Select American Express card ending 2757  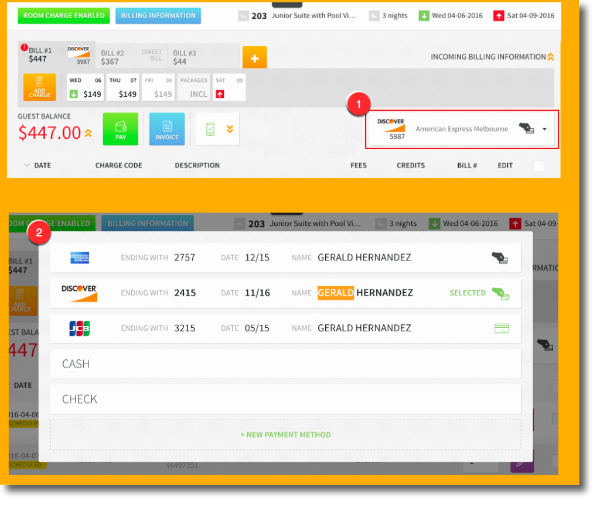click(x=285, y=258)
